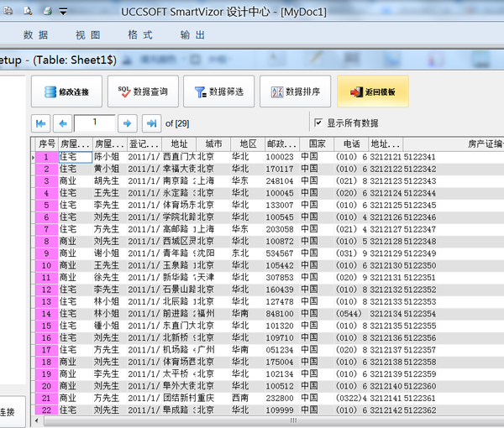Click the 3212134 cell

(x=386, y=314)
